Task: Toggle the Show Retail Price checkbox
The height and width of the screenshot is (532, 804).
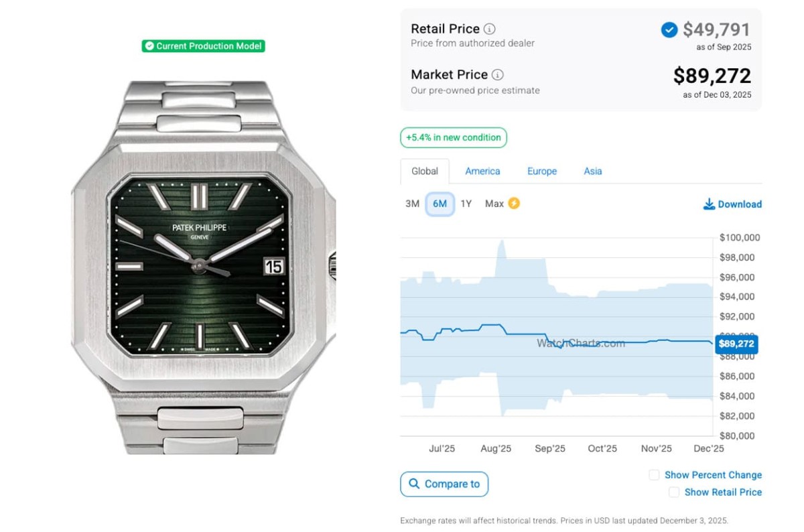Action: pyautogui.click(x=674, y=492)
